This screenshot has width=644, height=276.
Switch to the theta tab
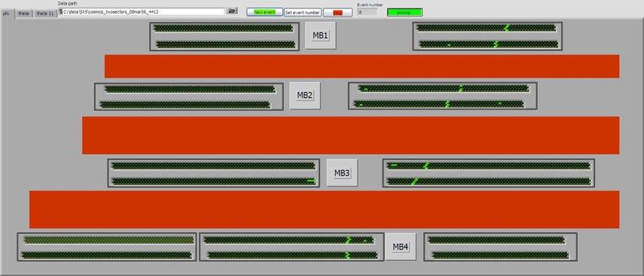click(x=24, y=14)
